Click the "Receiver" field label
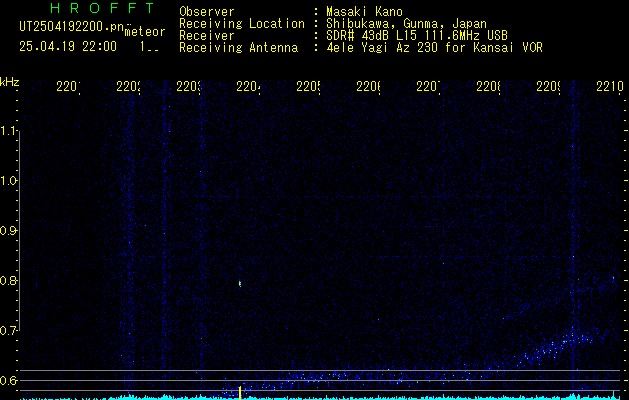Screen dimensions: 629x400 click(x=207, y=36)
